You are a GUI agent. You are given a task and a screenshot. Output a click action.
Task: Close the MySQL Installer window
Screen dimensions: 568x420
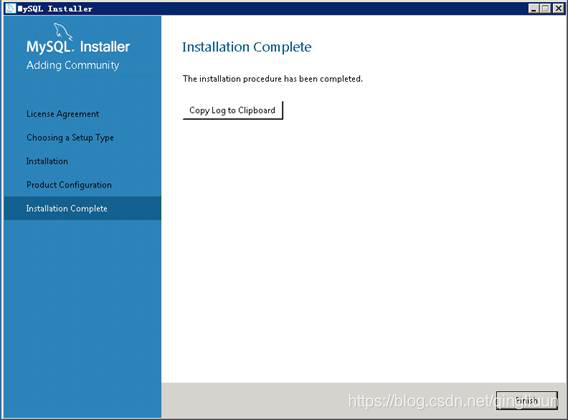(558, 8)
